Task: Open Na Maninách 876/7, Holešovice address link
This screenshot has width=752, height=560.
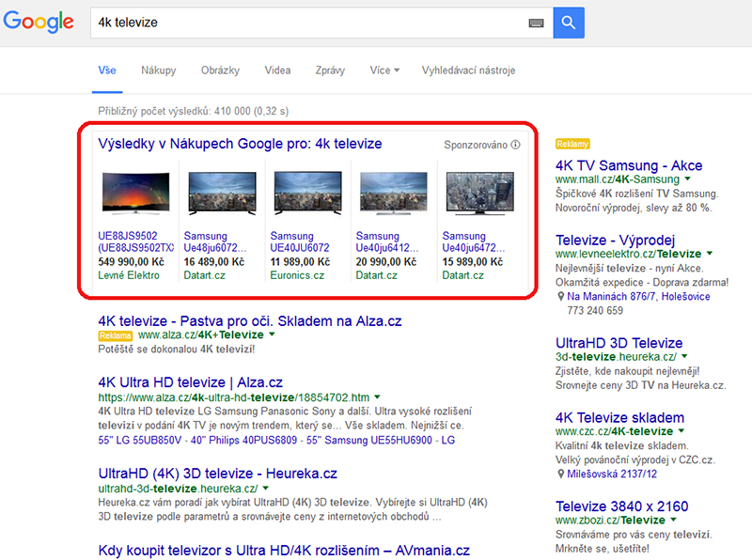Action: (x=638, y=296)
